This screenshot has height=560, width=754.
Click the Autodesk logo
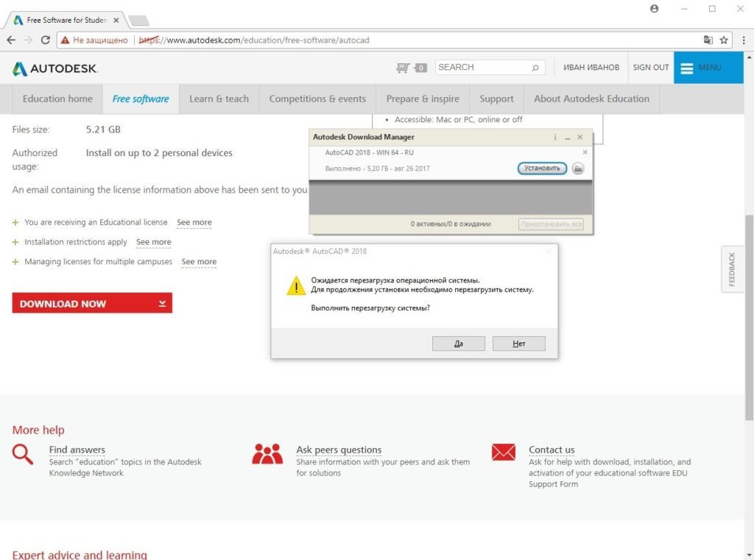[x=55, y=68]
